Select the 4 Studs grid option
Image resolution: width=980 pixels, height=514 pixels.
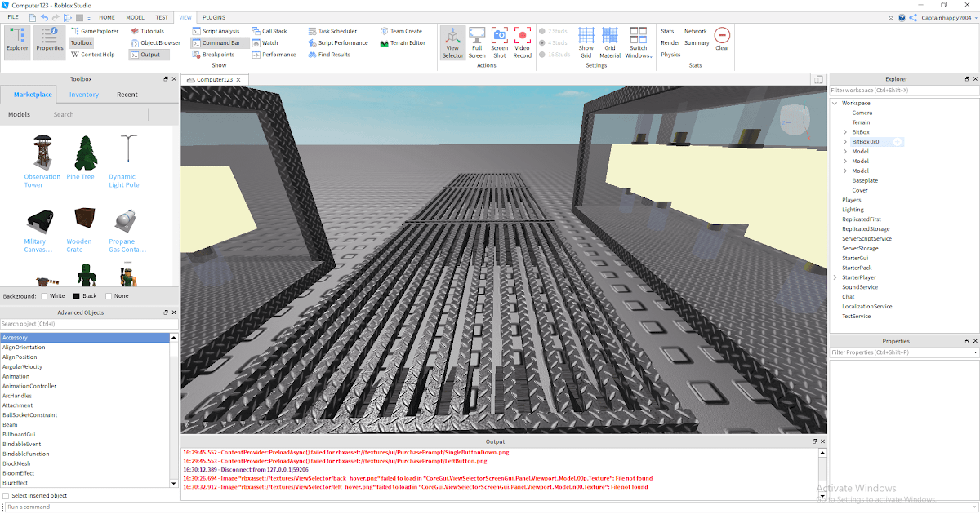pyautogui.click(x=555, y=42)
